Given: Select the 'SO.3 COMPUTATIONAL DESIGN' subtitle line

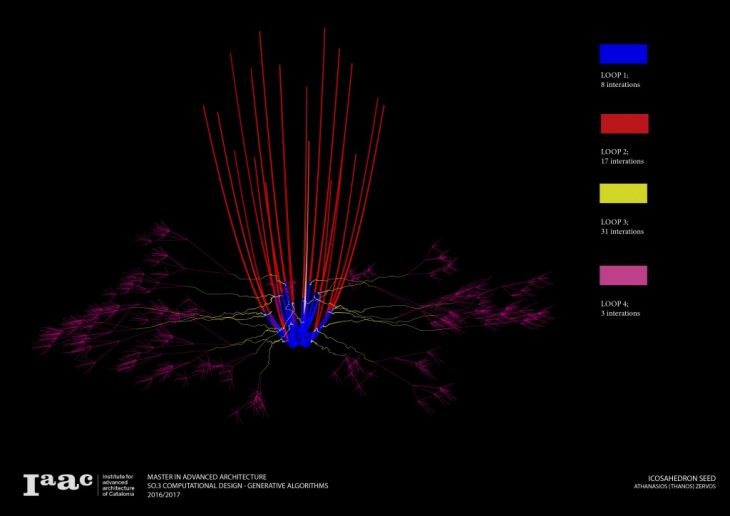Looking at the screenshot, I should pos(236,485).
